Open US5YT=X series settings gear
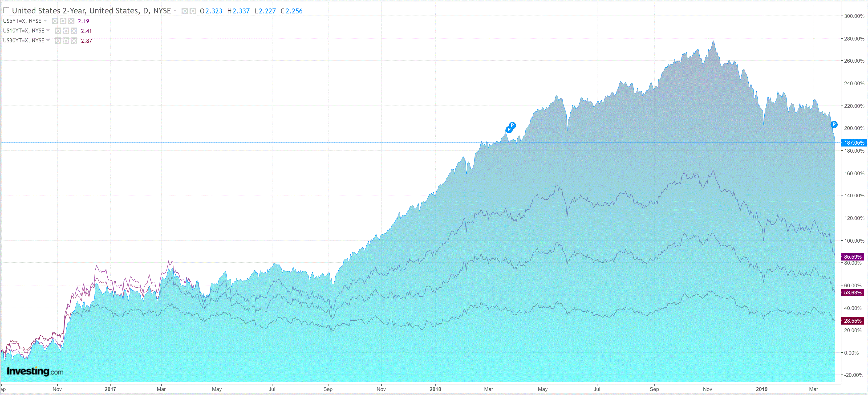Screen dimensions: 868x395 point(63,21)
